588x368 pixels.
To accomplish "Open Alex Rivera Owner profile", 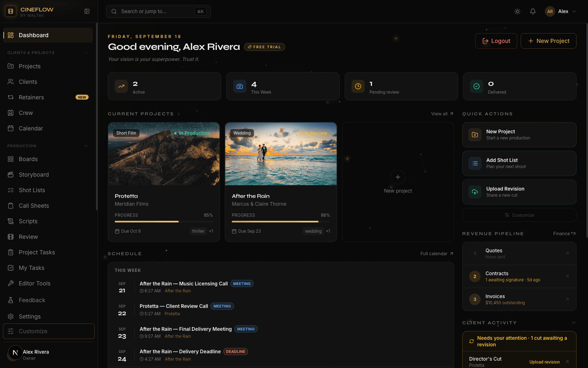I will coord(48,355).
